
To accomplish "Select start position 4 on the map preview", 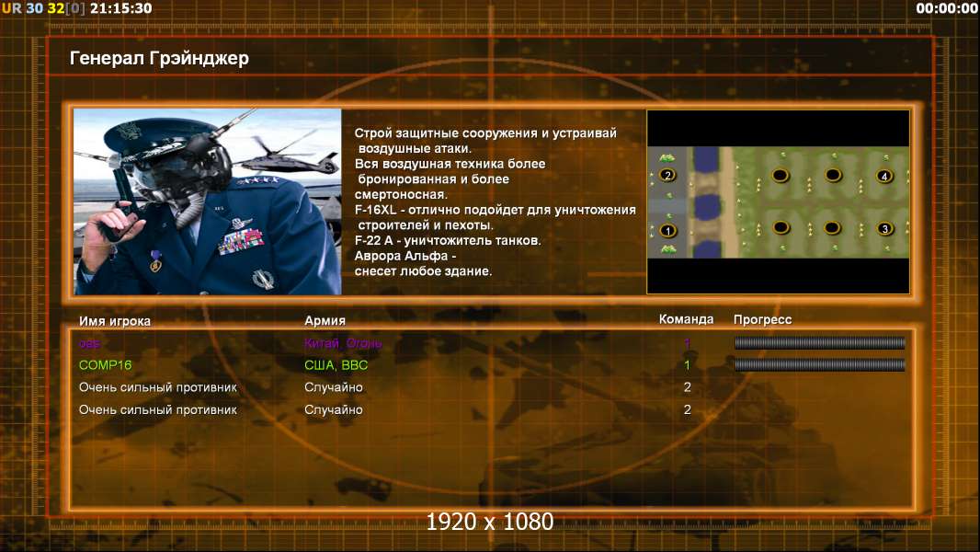I will point(883,177).
